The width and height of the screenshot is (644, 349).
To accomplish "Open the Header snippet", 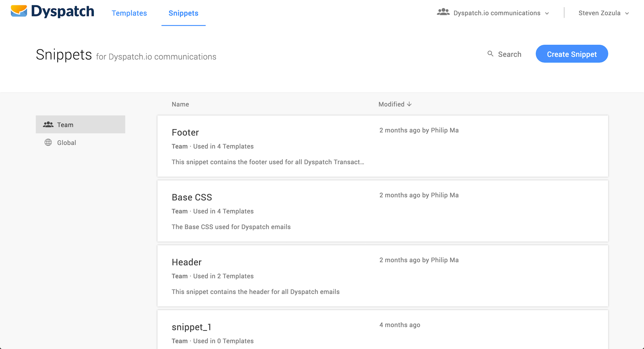I will [383, 276].
